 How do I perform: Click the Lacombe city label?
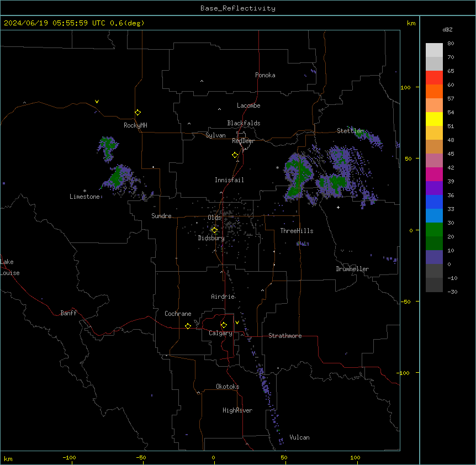point(248,105)
